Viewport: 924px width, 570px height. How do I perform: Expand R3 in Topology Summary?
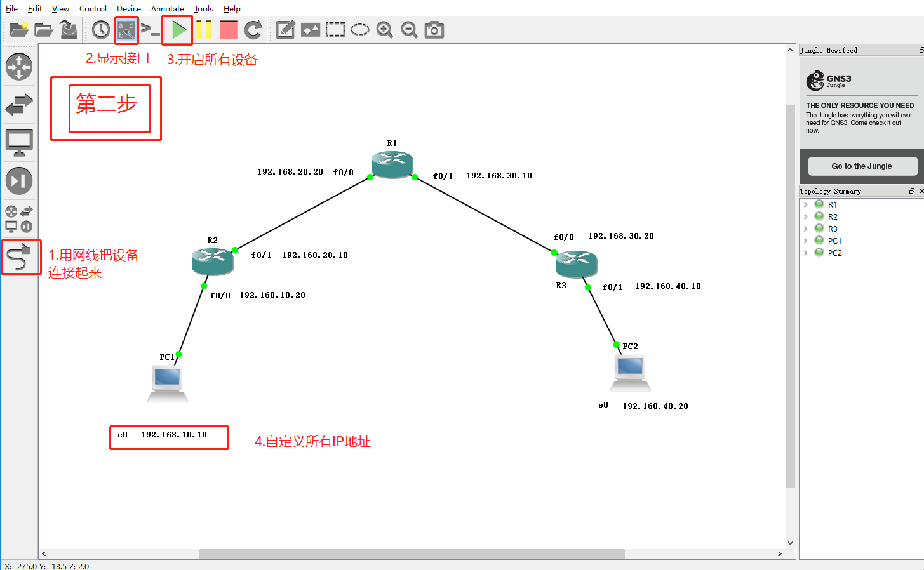(x=806, y=229)
